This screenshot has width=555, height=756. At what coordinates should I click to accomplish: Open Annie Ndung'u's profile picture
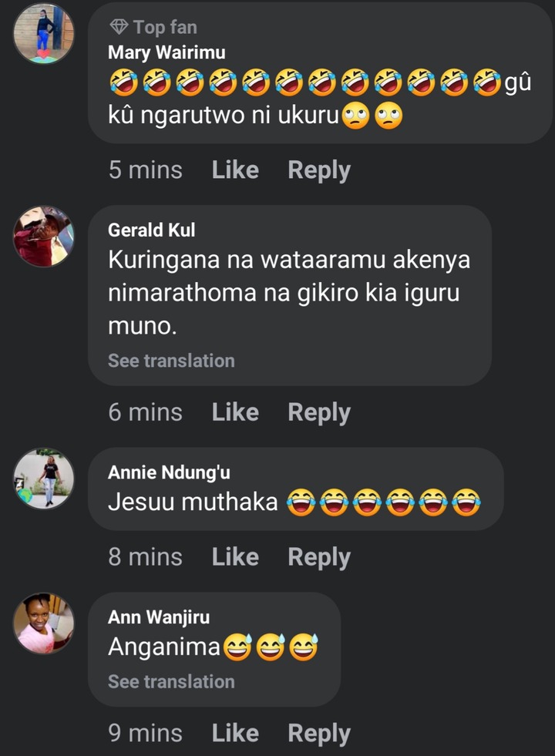44,478
